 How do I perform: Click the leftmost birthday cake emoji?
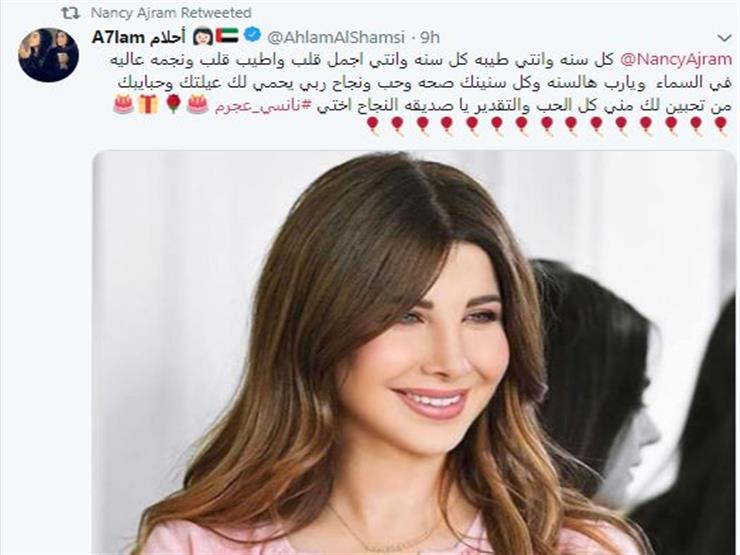[123, 104]
